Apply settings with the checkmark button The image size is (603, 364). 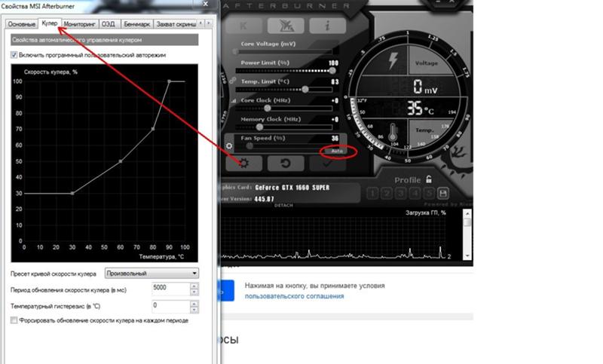tap(327, 163)
